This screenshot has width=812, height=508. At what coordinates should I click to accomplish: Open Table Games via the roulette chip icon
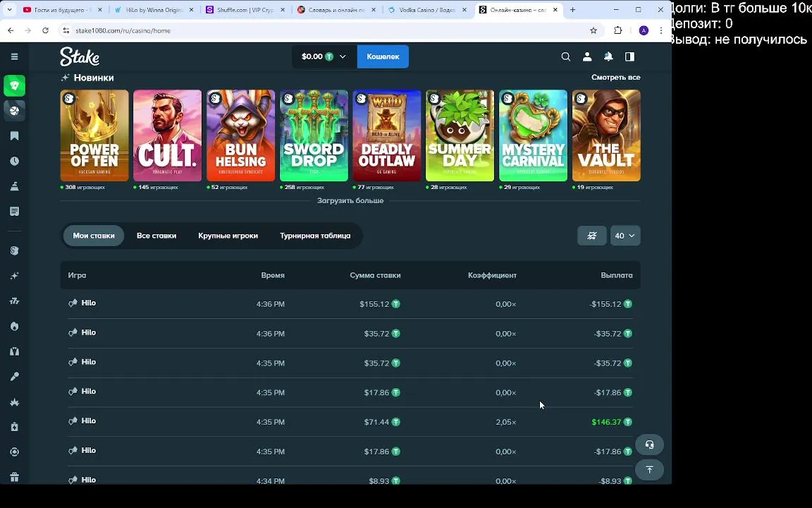pyautogui.click(x=15, y=452)
